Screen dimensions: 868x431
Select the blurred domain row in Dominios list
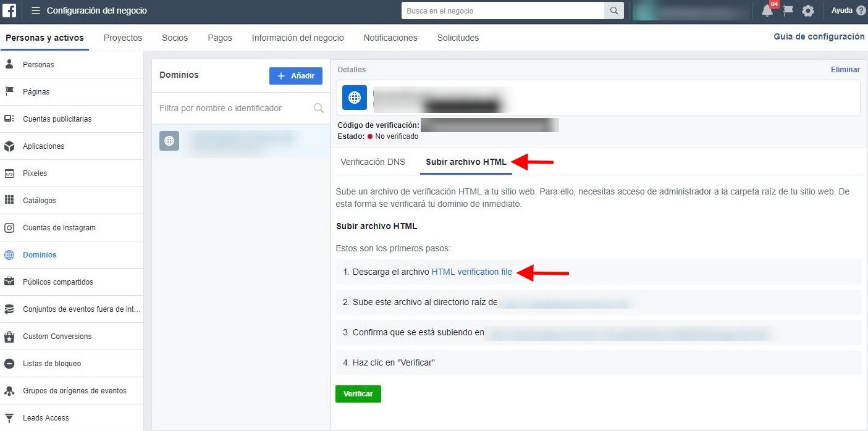click(x=241, y=141)
